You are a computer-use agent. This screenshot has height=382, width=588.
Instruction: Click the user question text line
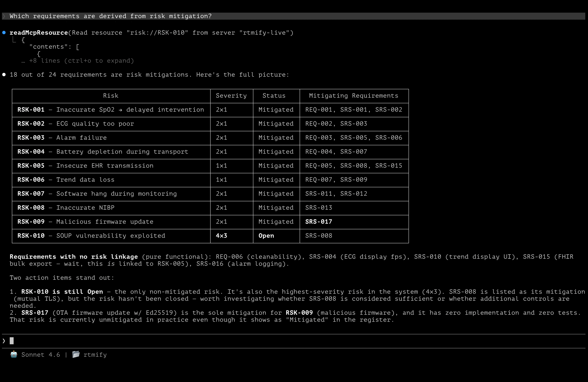(x=110, y=16)
